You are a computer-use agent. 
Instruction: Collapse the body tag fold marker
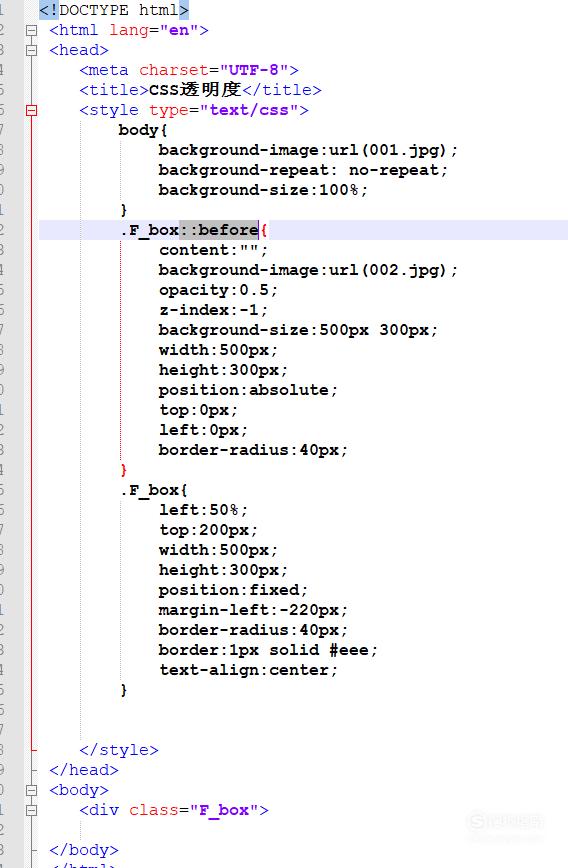32,790
